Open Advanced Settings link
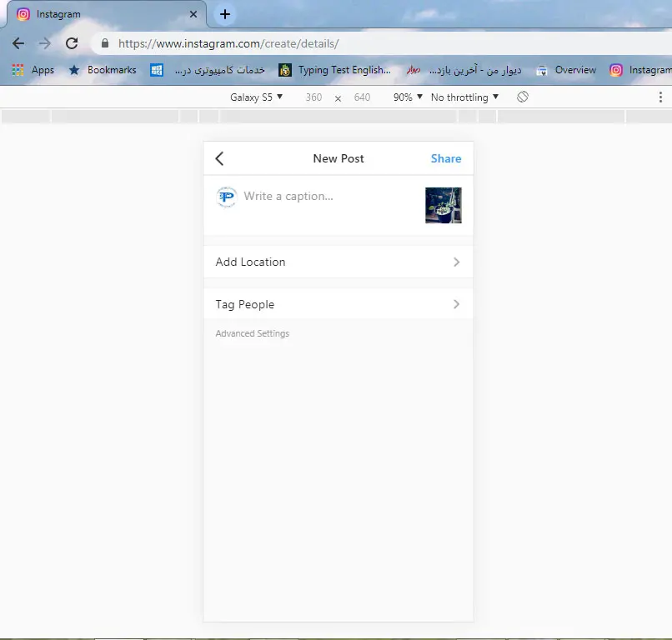 [253, 333]
